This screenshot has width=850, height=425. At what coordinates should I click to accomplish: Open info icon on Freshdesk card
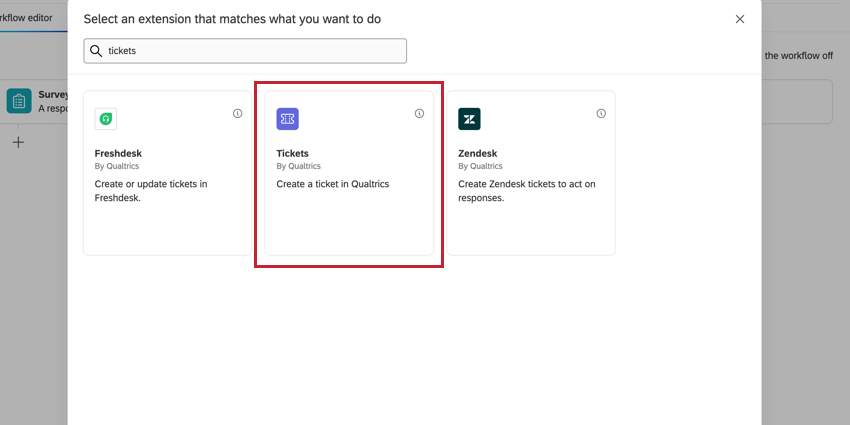pos(237,113)
